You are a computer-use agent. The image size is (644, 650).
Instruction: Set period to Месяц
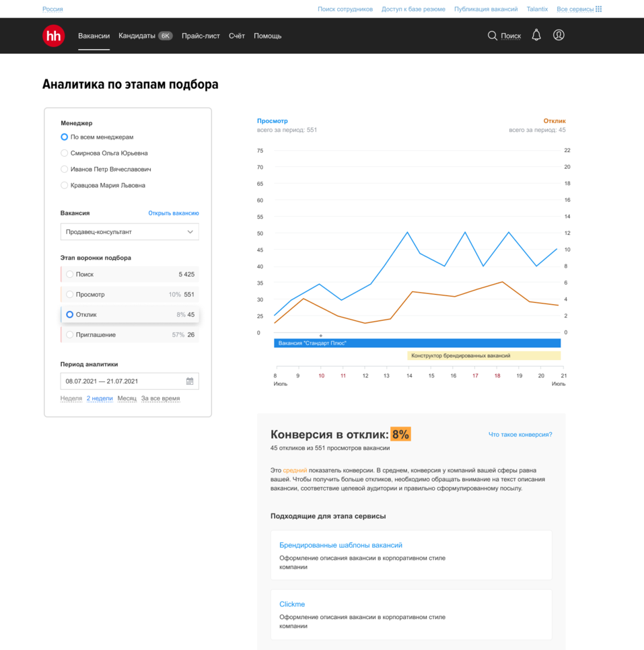(127, 398)
